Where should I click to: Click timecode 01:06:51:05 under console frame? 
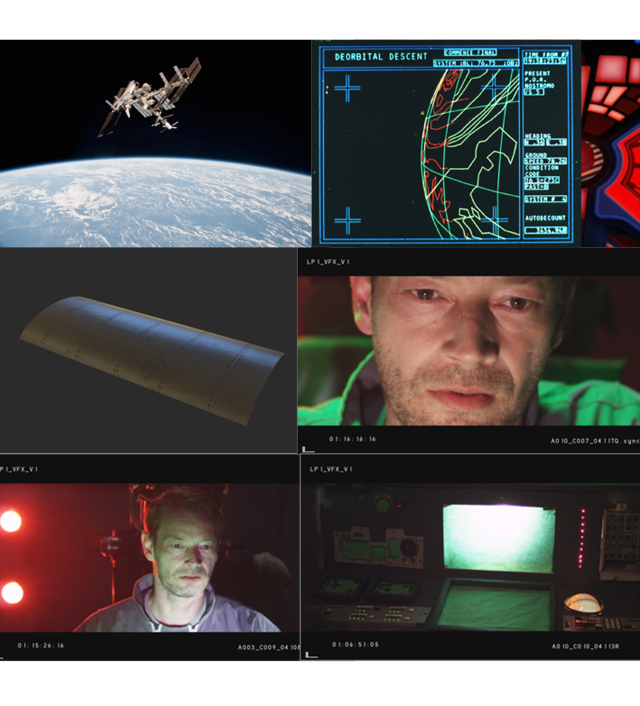[x=357, y=645]
